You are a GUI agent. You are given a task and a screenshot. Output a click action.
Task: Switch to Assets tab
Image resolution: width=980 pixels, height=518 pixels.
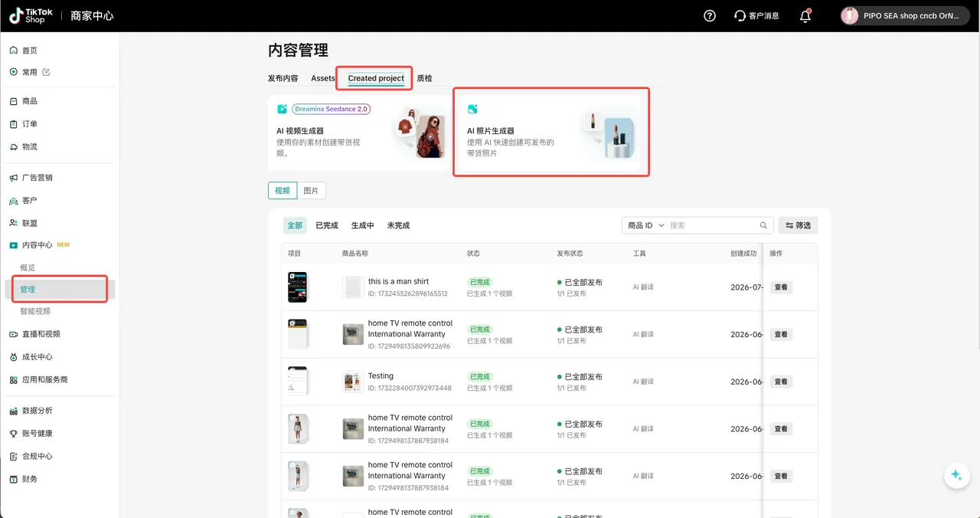323,78
